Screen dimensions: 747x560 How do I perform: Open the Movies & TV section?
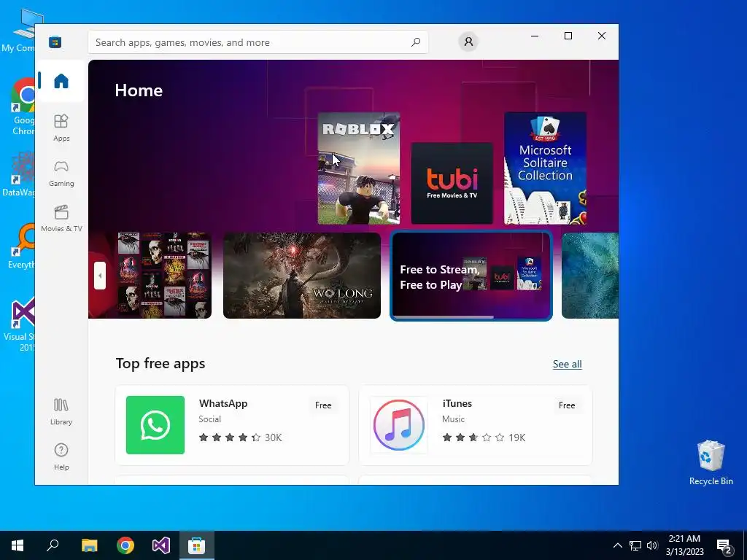click(x=61, y=218)
